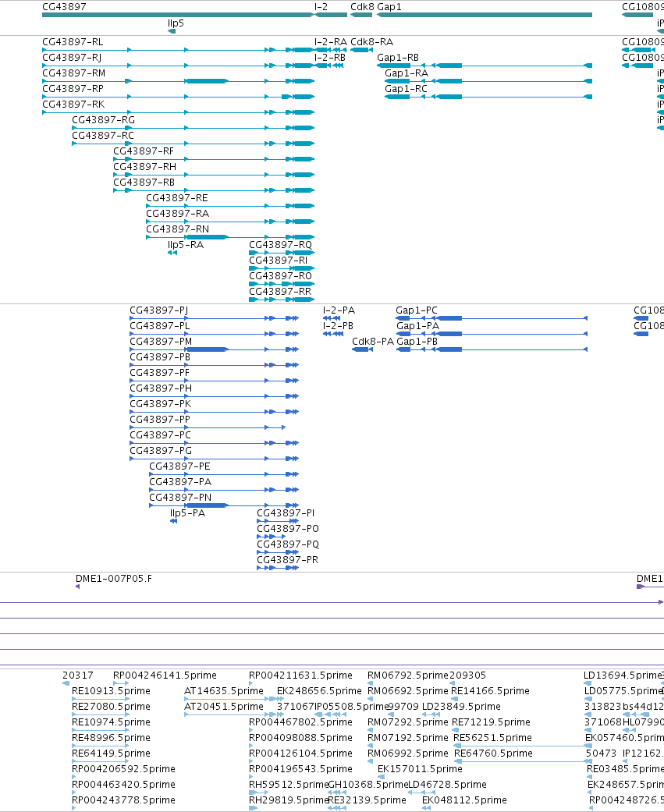Select EST EK157011.5prime
The image size is (664, 812).
click(380, 777)
